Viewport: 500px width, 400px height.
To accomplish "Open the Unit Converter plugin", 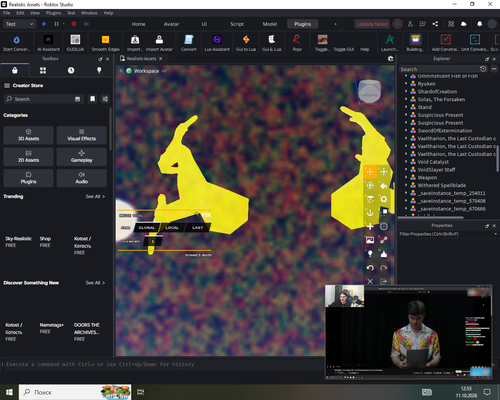I will point(475,43).
